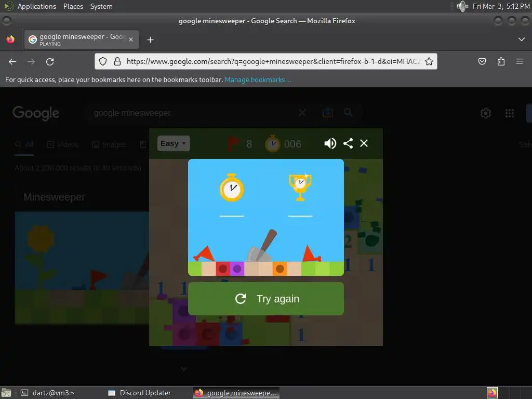
Task: Click the show desktop icon in taskbar
Action: click(6, 393)
